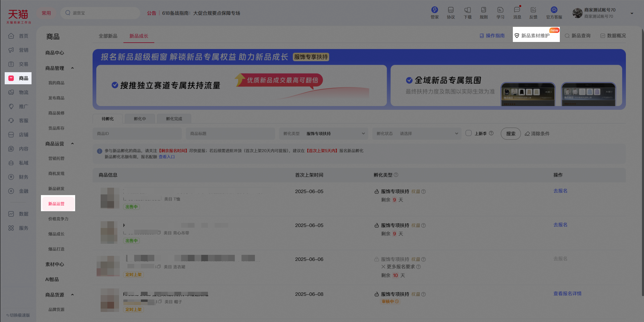Open 数据概况

[613, 36]
